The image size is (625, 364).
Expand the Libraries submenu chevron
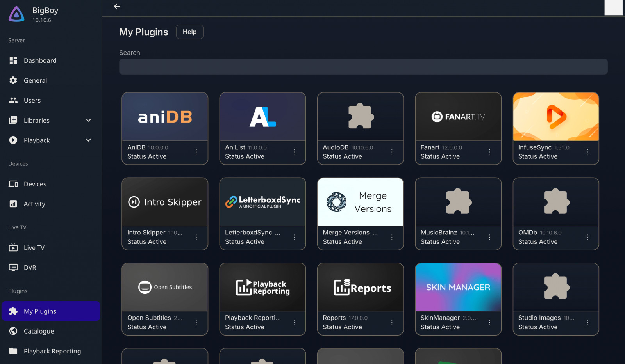[x=89, y=120]
